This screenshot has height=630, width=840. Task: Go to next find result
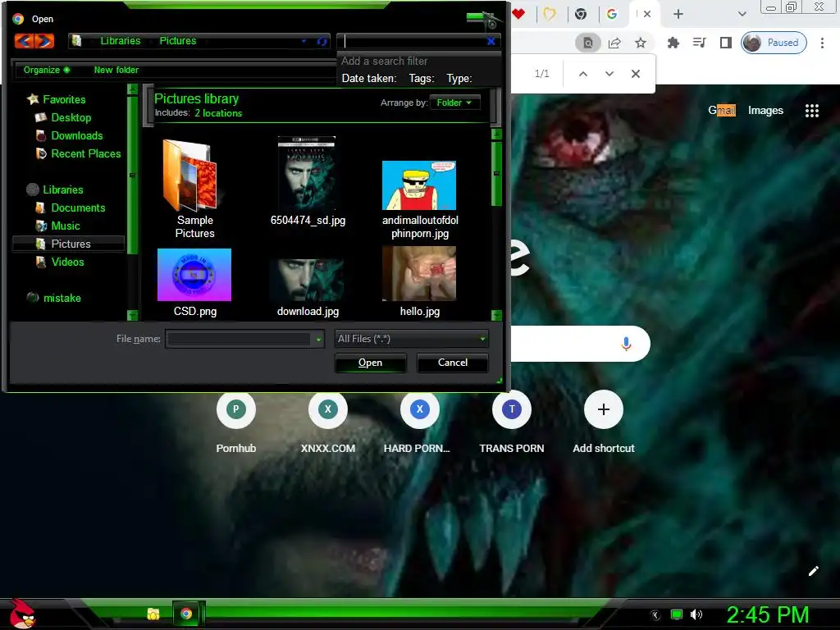coord(609,74)
